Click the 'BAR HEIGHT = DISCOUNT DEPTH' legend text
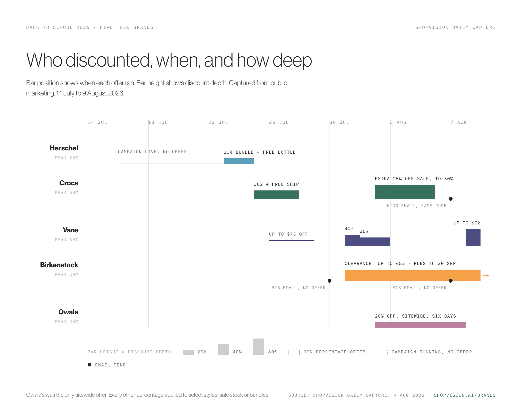 (x=129, y=352)
